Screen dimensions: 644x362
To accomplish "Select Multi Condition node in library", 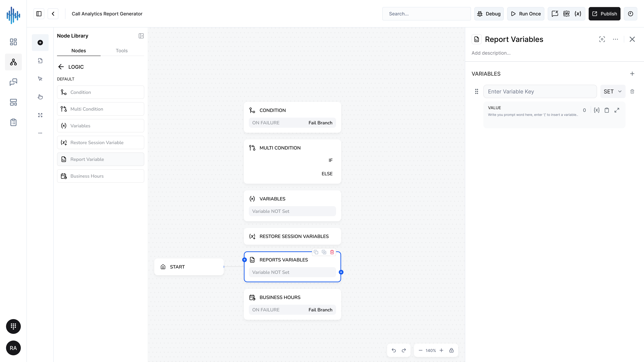I will pyautogui.click(x=101, y=109).
